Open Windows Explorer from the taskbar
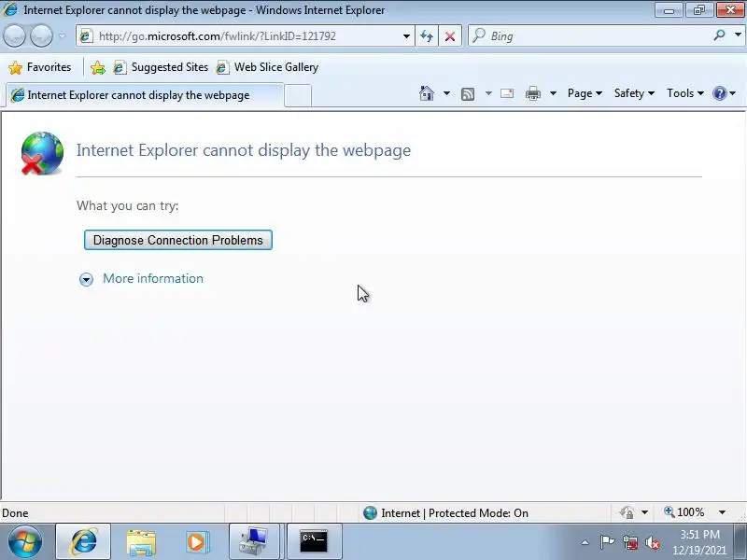Viewport: 747px width, 560px height. point(141,542)
